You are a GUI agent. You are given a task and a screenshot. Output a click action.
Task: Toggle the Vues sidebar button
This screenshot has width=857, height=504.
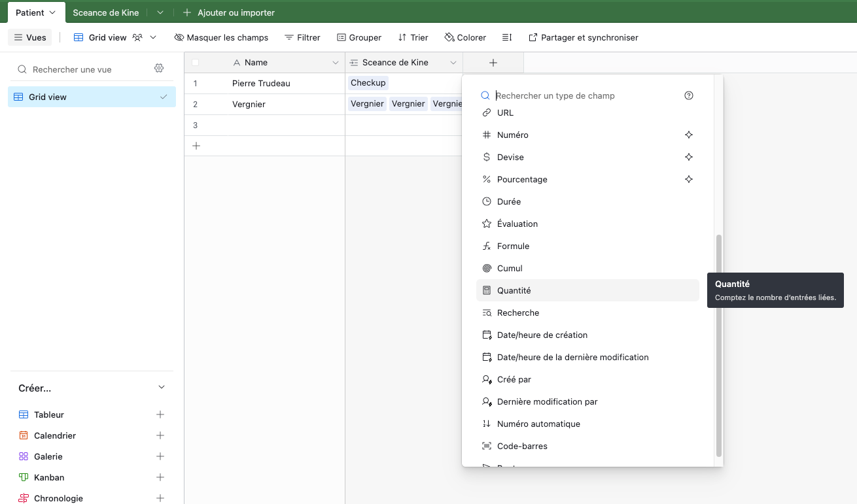[x=30, y=37]
